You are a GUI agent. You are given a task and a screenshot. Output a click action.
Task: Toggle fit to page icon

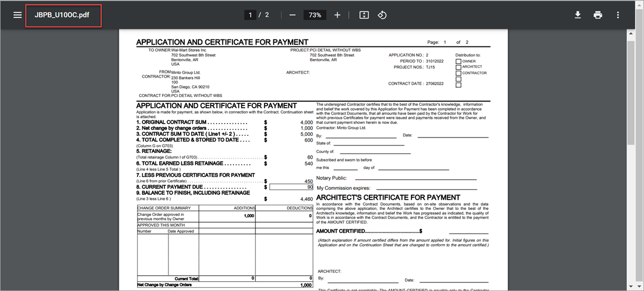click(x=364, y=15)
